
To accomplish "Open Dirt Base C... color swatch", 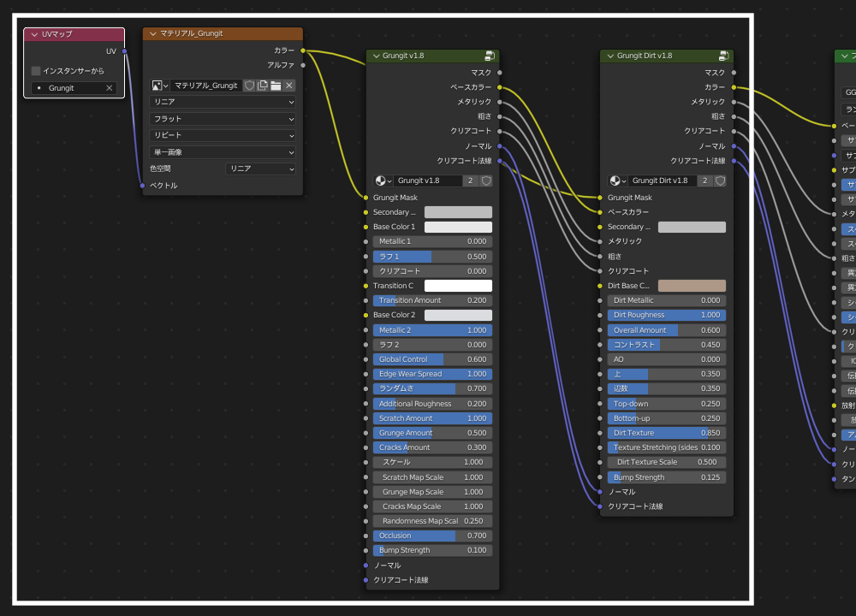I will coord(692,286).
